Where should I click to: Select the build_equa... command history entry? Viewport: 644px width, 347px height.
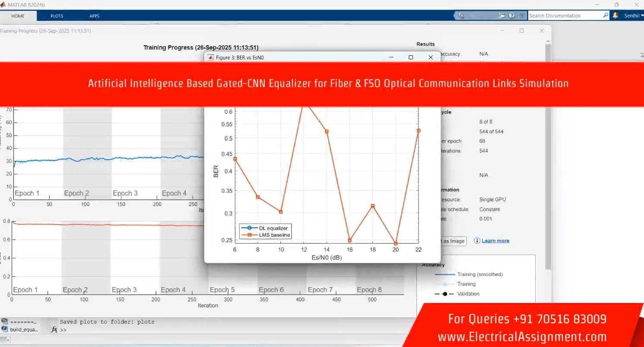pos(24,329)
